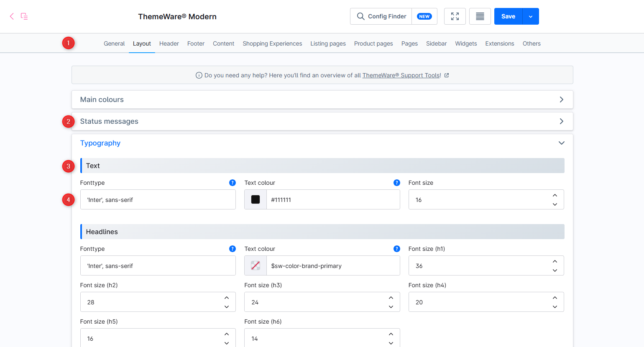Expand the Main colours section
The image size is (644, 347).
322,100
